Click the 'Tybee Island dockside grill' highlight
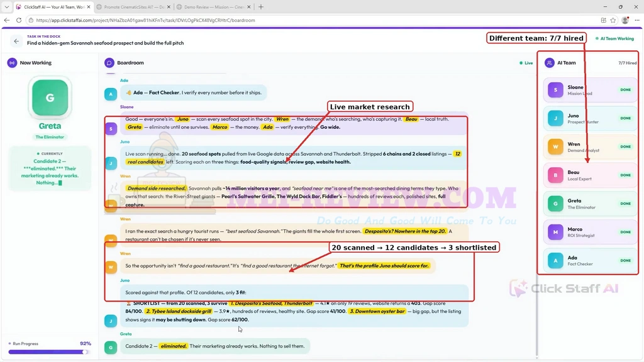Viewport: 644px width, 362px height. coord(179,311)
